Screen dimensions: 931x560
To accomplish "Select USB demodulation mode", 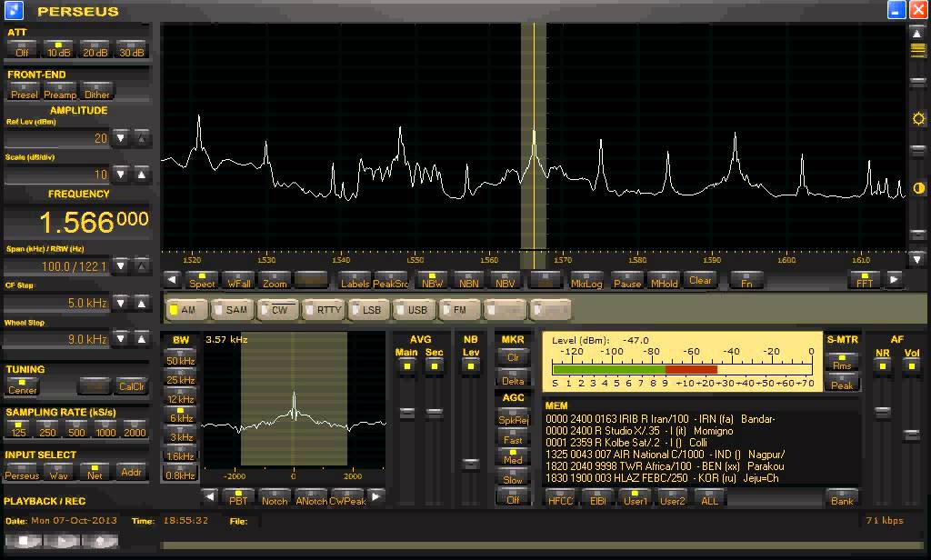I will 415,309.
